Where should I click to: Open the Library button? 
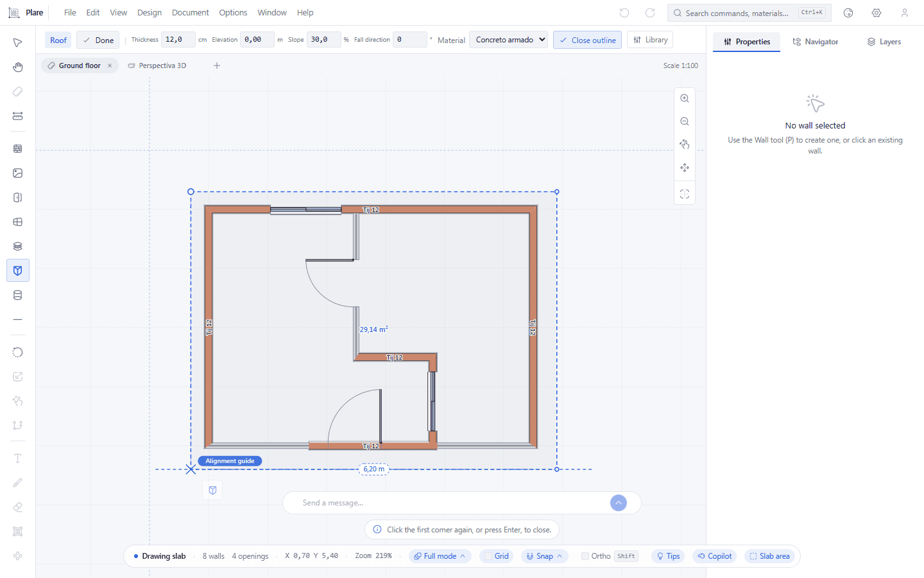click(650, 40)
